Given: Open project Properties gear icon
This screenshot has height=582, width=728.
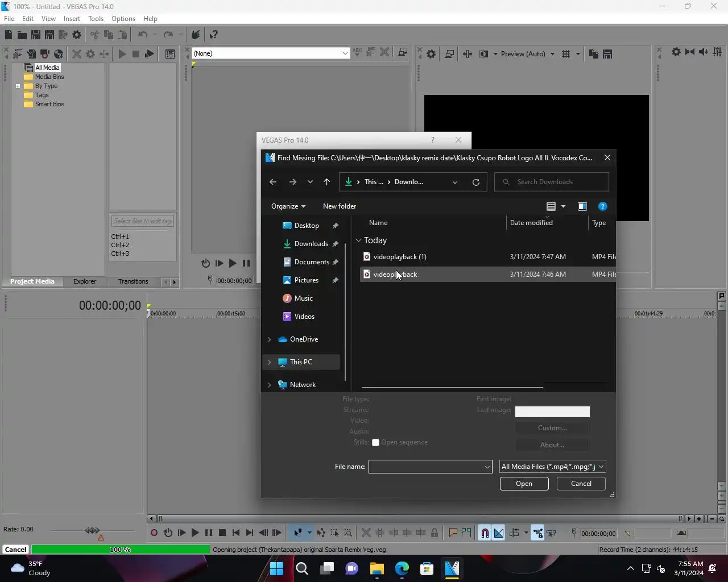Looking at the screenshot, I should (77, 35).
